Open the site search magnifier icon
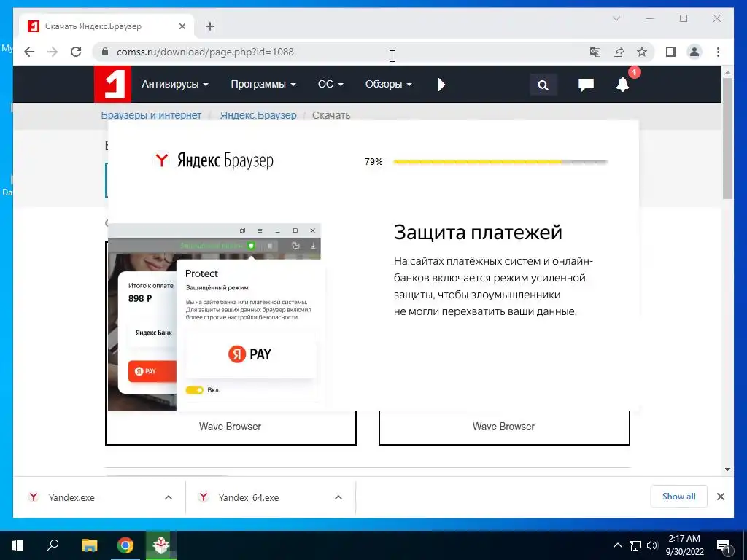Screen dimensions: 747x560 click(x=543, y=85)
